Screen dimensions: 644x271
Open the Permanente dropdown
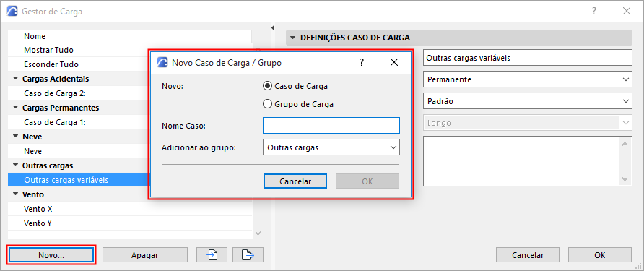[x=527, y=79]
